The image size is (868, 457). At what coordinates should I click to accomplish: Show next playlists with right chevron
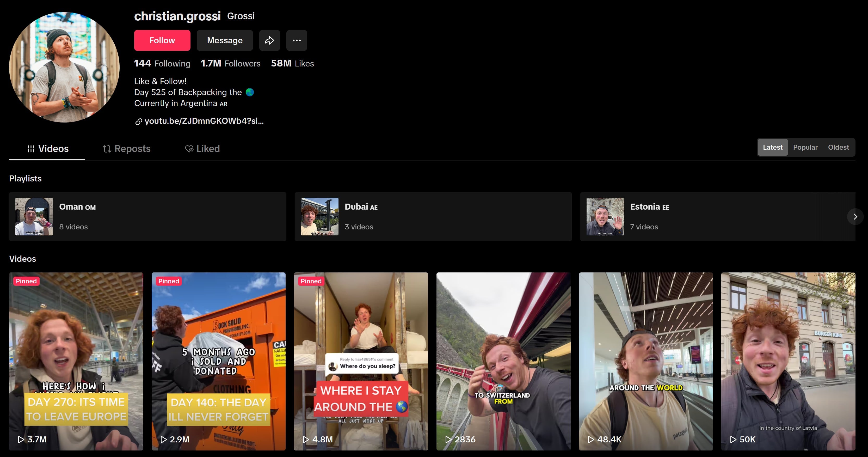pos(855,217)
